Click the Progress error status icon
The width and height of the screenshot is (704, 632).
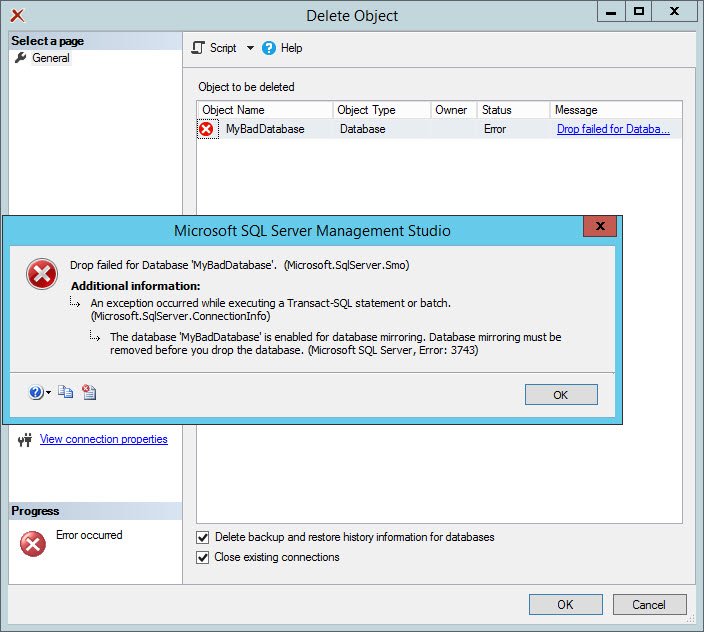[33, 544]
